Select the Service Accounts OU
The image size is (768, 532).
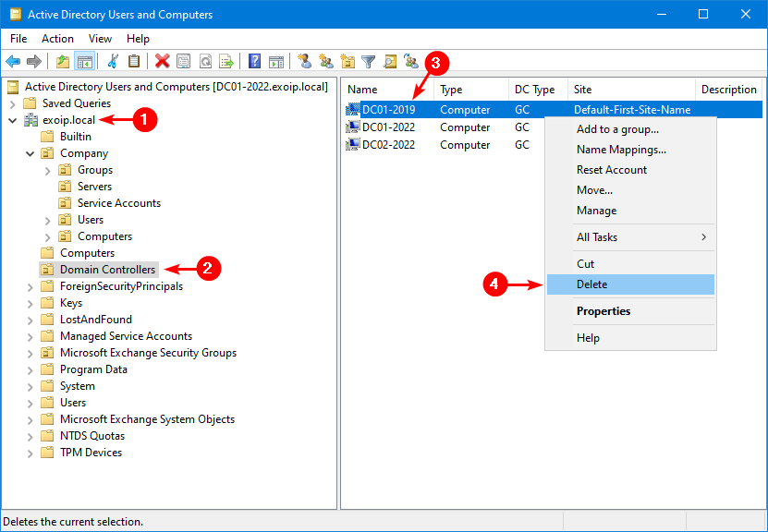(119, 203)
